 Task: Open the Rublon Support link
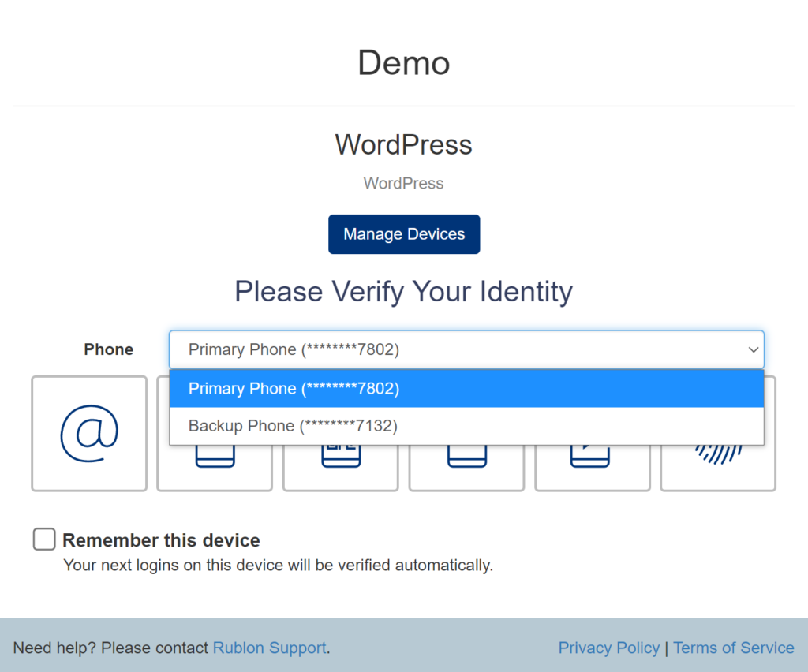pos(269,648)
